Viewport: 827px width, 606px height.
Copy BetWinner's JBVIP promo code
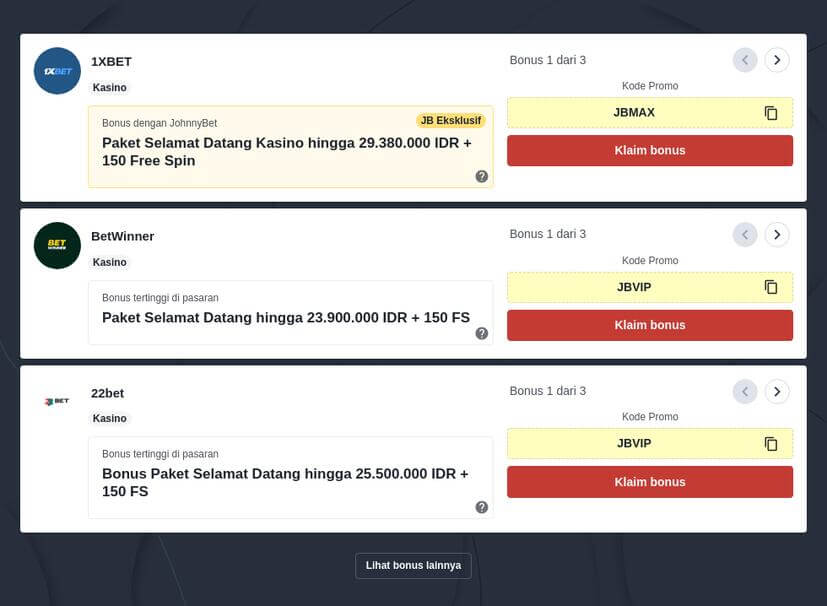click(771, 287)
